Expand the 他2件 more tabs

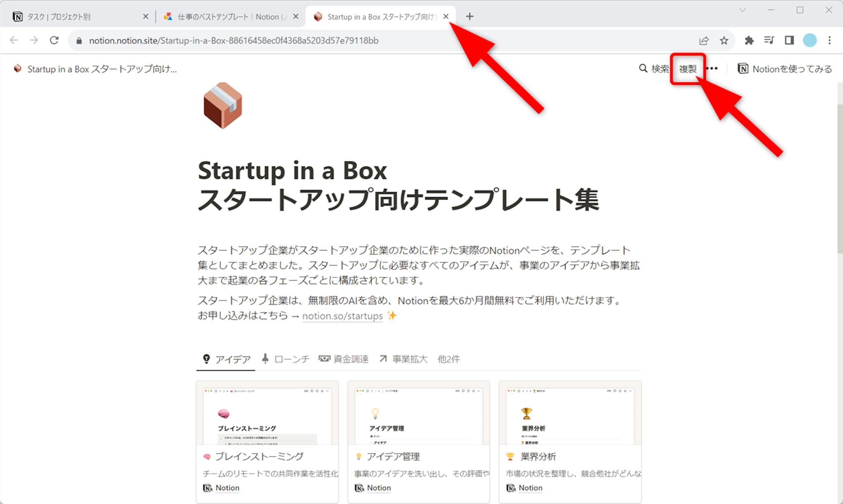449,359
